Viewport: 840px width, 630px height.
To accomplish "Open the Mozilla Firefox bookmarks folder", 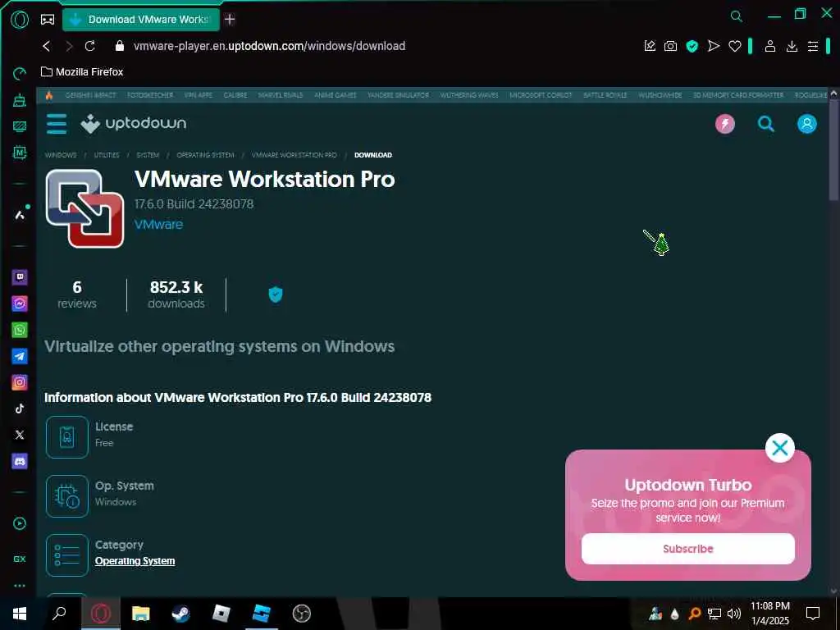I will click(83, 72).
